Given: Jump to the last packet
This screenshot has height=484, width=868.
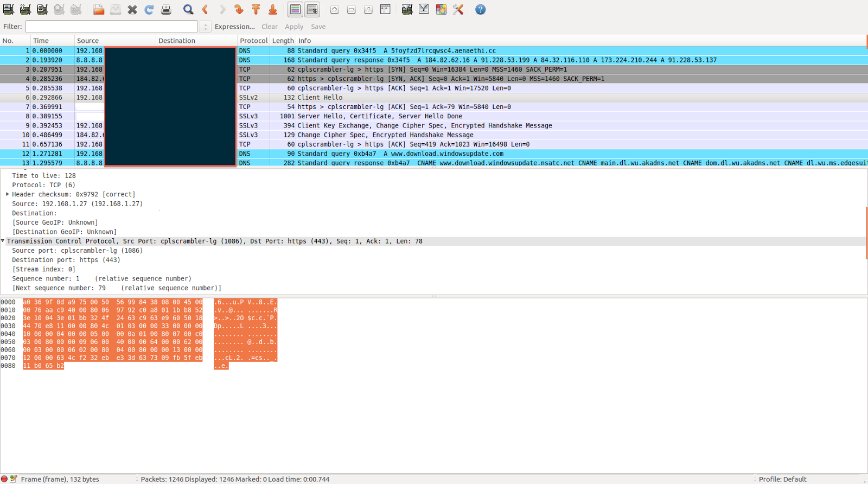Looking at the screenshot, I should click(x=273, y=9).
